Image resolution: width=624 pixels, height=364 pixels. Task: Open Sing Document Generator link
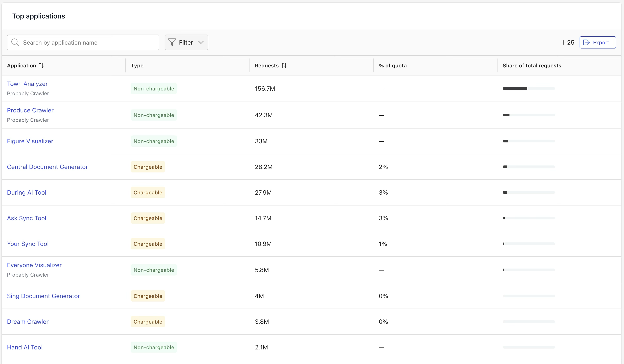(43, 296)
